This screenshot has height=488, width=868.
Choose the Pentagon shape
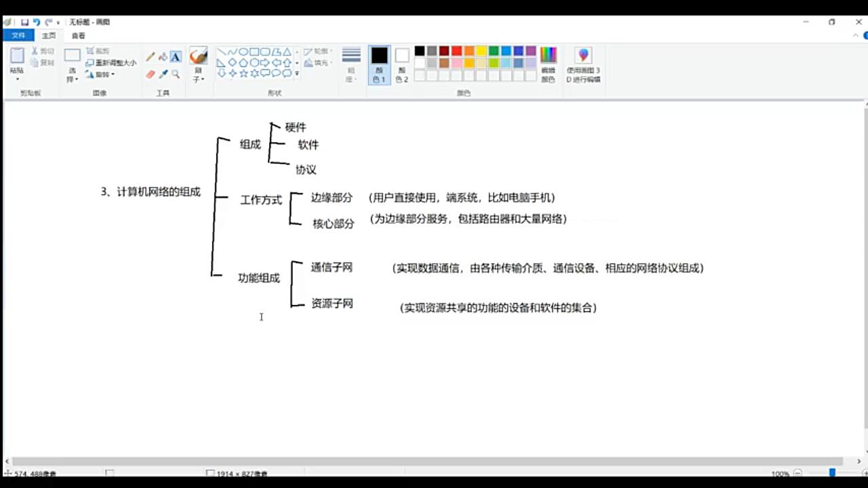tap(243, 62)
